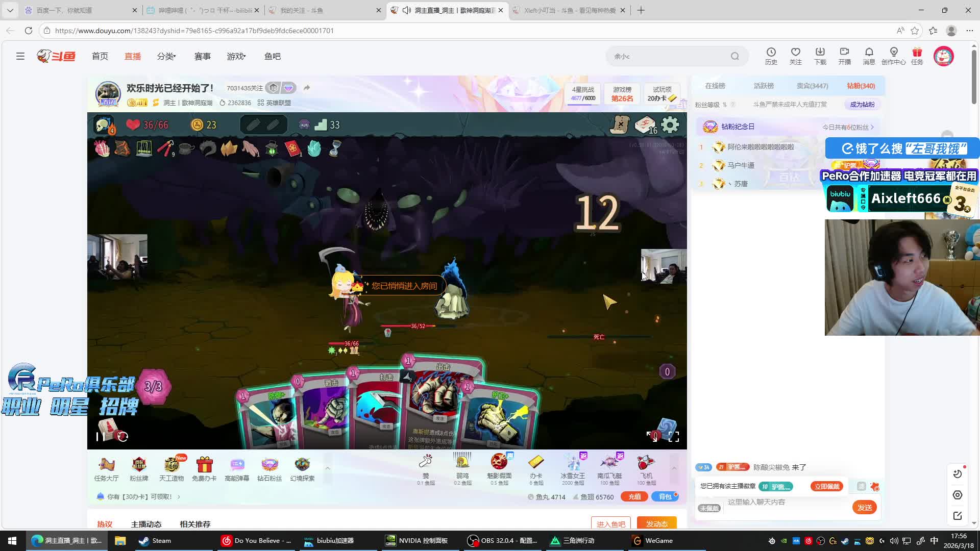Expand the 游戏 games dropdown menu
The height and width of the screenshot is (551, 980).
[236, 56]
